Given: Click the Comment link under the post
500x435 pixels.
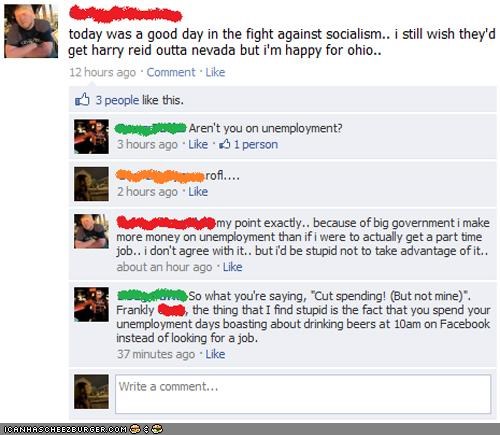Looking at the screenshot, I should tap(171, 72).
